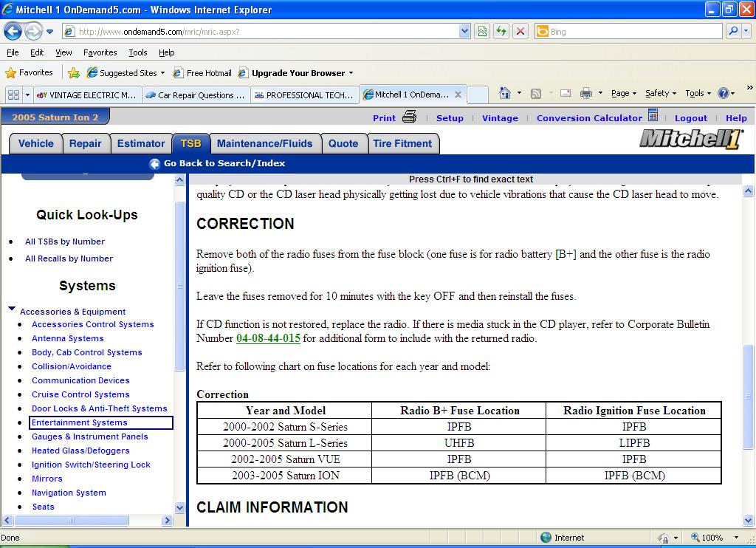Open the Tools menu in menu bar
Screen dimensions: 756x548
(138, 52)
